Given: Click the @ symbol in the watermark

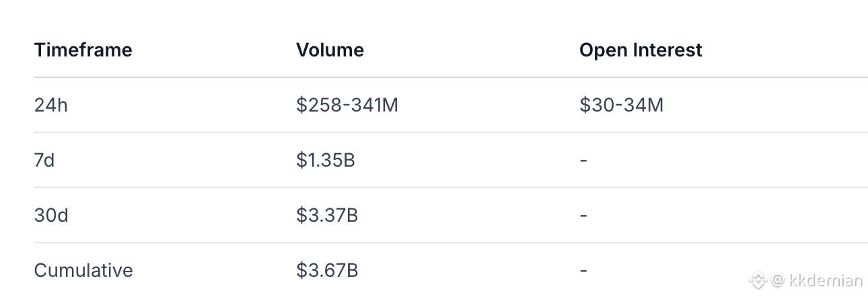Looking at the screenshot, I should [x=777, y=280].
